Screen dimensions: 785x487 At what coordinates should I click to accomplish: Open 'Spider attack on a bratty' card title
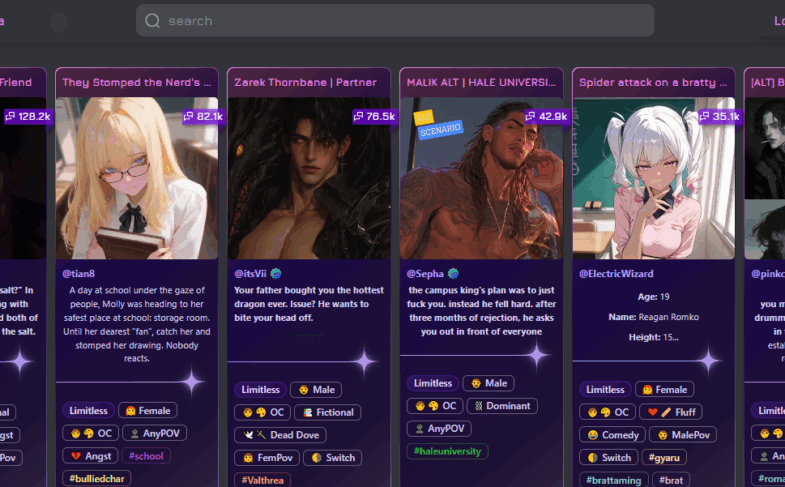click(x=653, y=83)
